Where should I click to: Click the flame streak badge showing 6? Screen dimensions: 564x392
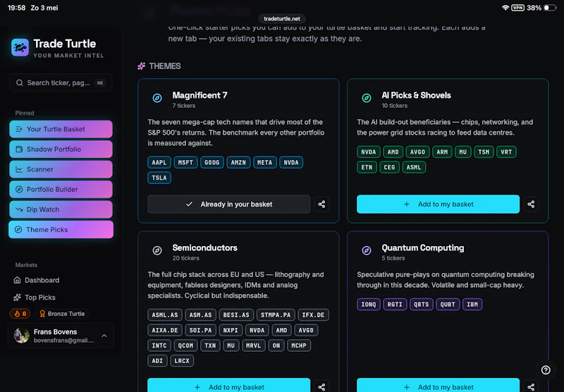20,314
